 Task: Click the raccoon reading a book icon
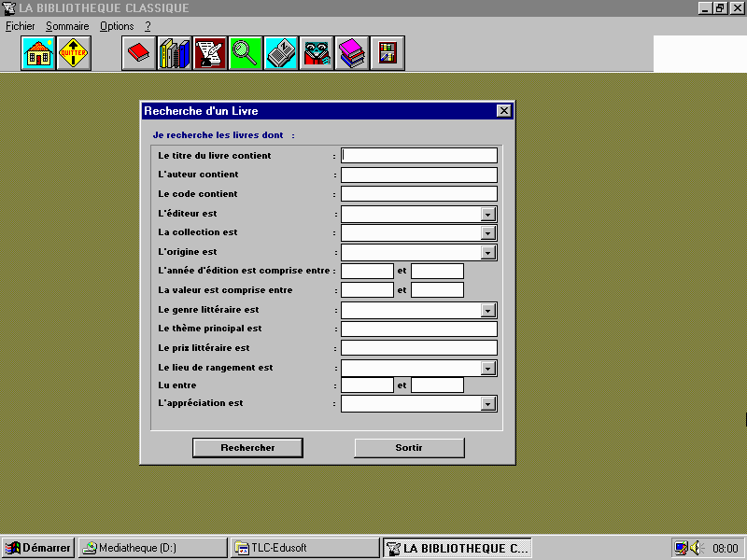[x=317, y=54]
